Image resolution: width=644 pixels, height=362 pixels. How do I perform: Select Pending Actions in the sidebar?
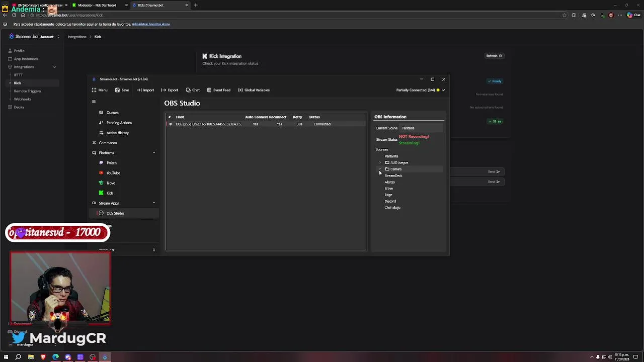[x=119, y=123]
